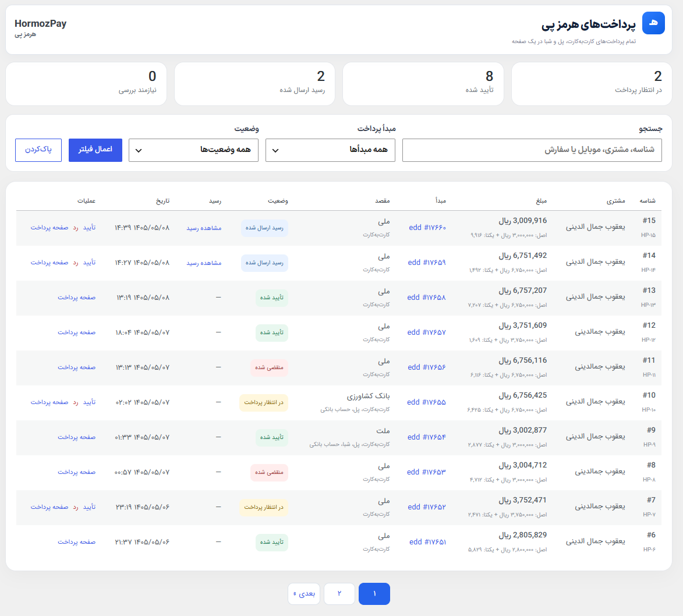Open source order link edd #۱۷۶۵۱
The width and height of the screenshot is (683, 616).
point(428,542)
